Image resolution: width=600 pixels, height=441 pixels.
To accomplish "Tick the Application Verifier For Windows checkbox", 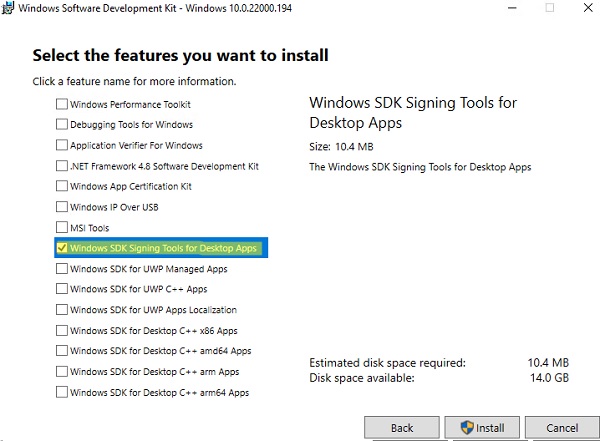I will pyautogui.click(x=62, y=145).
